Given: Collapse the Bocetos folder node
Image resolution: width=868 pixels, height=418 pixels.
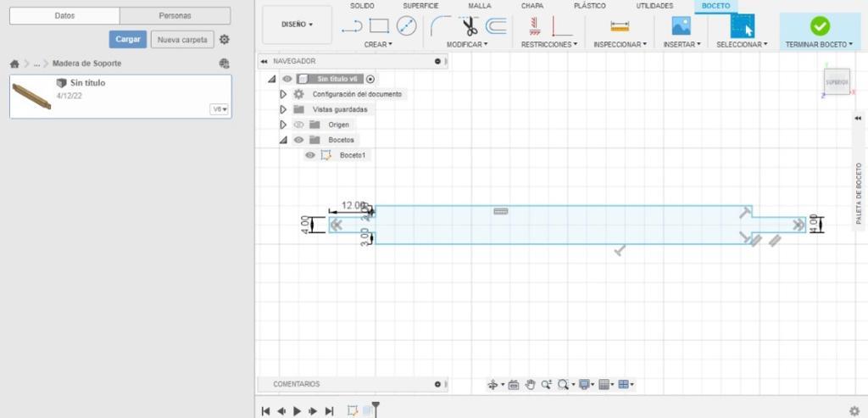Looking at the screenshot, I should [x=283, y=140].
